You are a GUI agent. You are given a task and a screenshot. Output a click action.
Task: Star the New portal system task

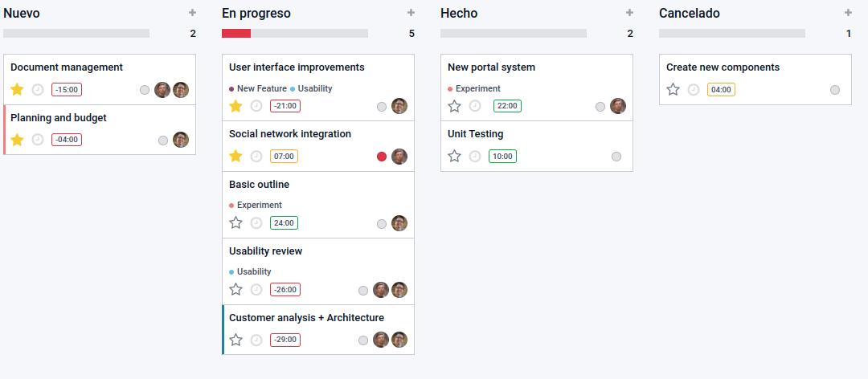[454, 106]
